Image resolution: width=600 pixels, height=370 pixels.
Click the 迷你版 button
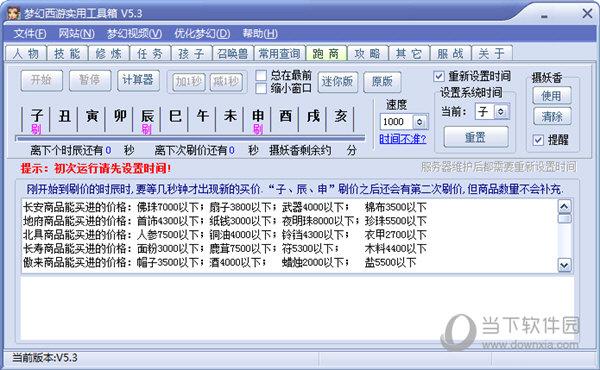point(338,82)
